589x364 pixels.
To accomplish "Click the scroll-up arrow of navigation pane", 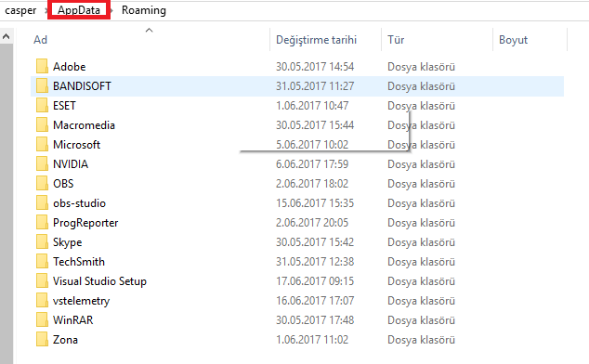I will tap(7, 36).
